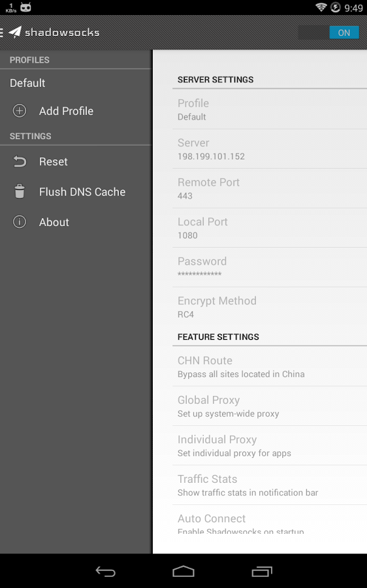Tap the Android back navigation icon

coord(105,572)
